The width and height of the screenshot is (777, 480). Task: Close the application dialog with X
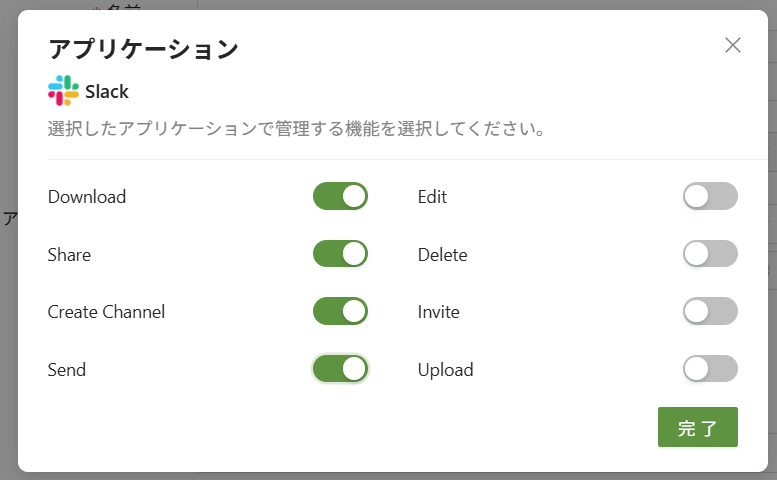(733, 45)
